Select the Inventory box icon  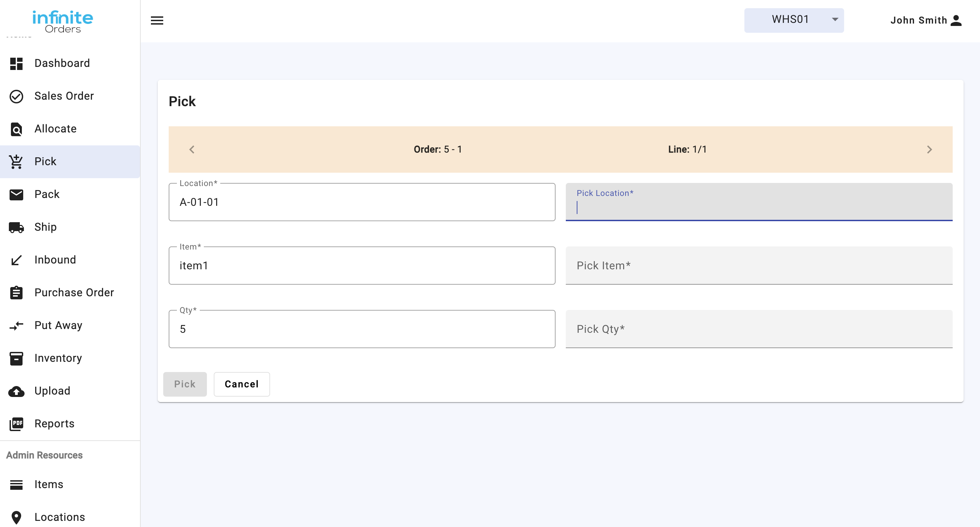[x=16, y=358]
